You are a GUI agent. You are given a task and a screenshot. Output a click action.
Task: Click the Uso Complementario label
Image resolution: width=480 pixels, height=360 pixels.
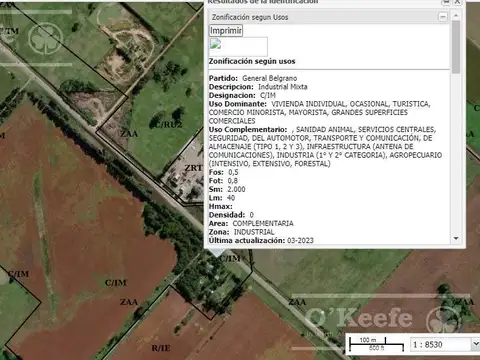[248, 129]
